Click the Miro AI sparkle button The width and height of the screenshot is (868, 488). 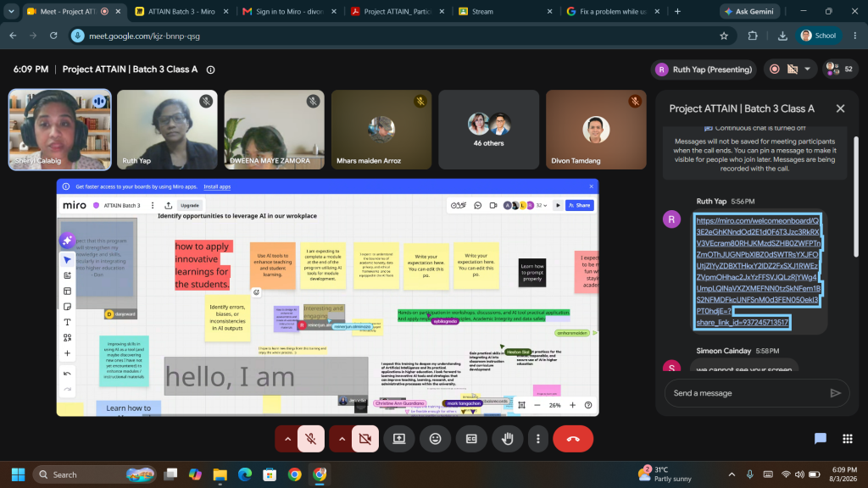coord(68,240)
